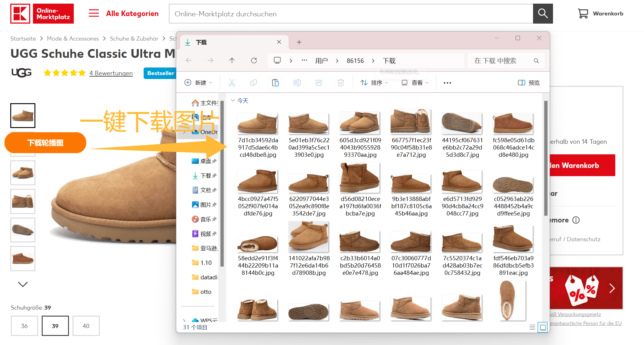The image size is (644, 345).
Task: Open the otto folder in navigation pane
Action: 202,292
